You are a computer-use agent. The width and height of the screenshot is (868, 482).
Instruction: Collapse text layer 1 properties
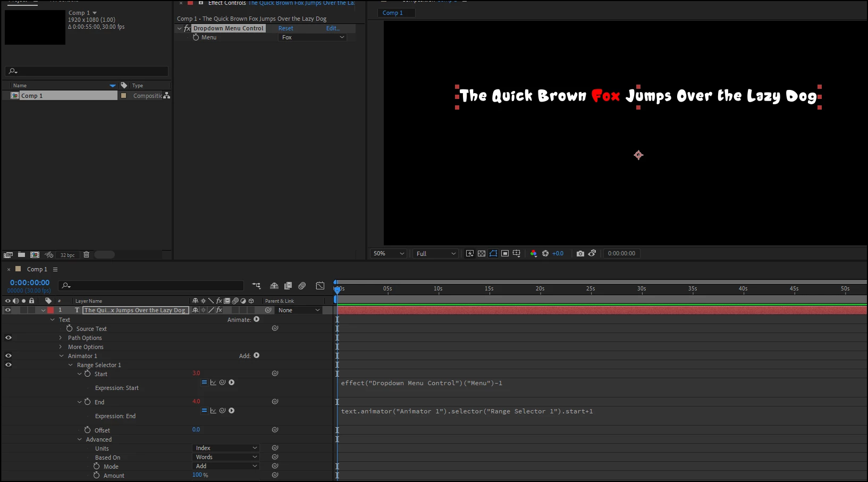pos(44,310)
